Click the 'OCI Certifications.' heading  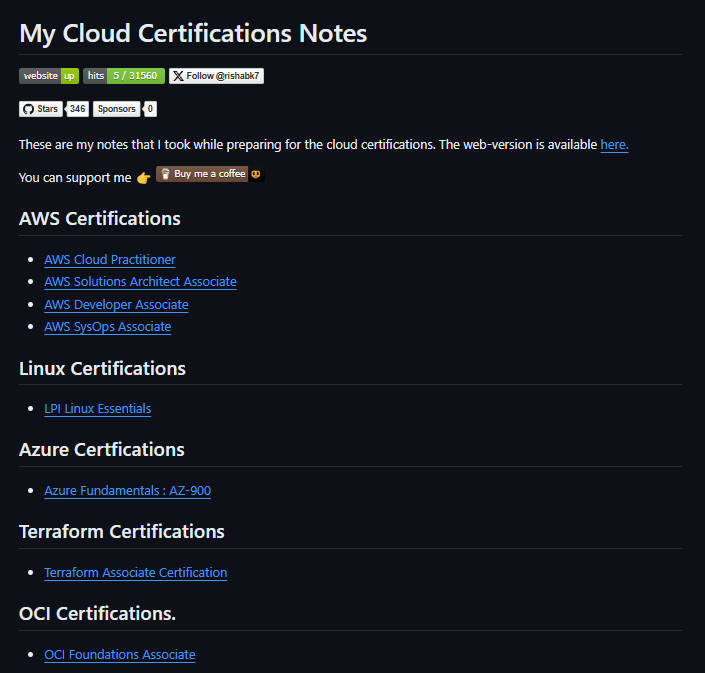click(x=97, y=614)
